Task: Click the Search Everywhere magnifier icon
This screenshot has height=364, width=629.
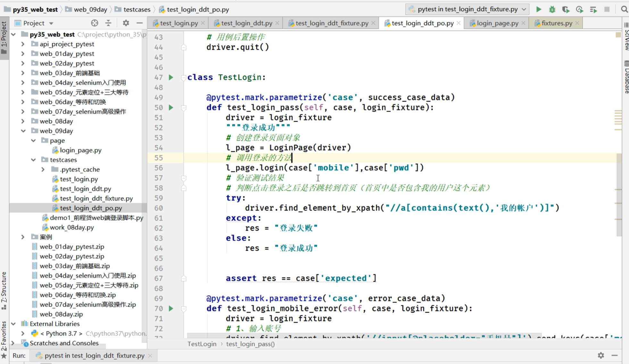Action: click(x=624, y=9)
